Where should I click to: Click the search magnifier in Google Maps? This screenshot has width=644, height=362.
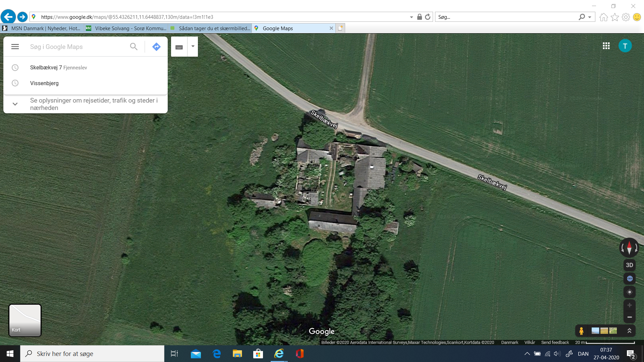tap(133, 47)
